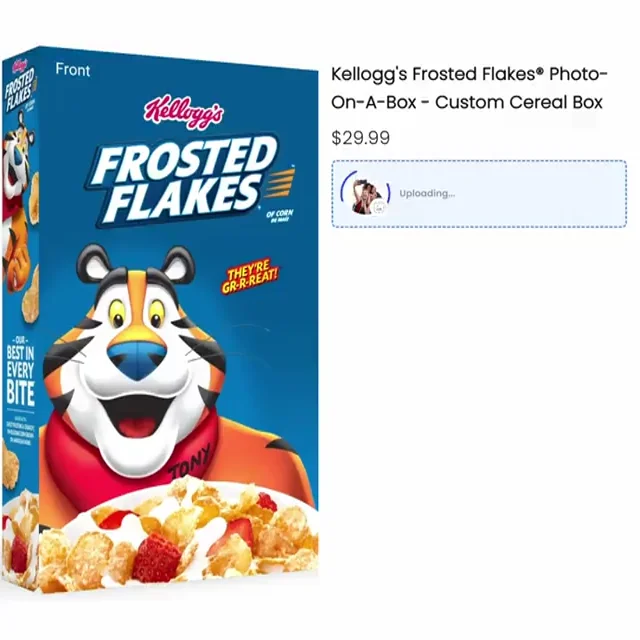The width and height of the screenshot is (640, 640).
Task: Click Tony the Tiger's blue nose
Action: [137, 358]
